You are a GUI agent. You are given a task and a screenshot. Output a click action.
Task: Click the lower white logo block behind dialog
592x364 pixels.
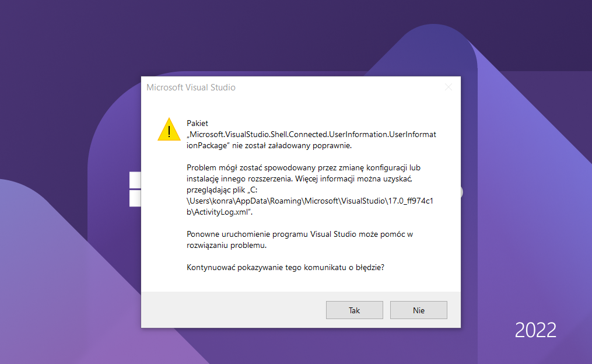click(135, 198)
